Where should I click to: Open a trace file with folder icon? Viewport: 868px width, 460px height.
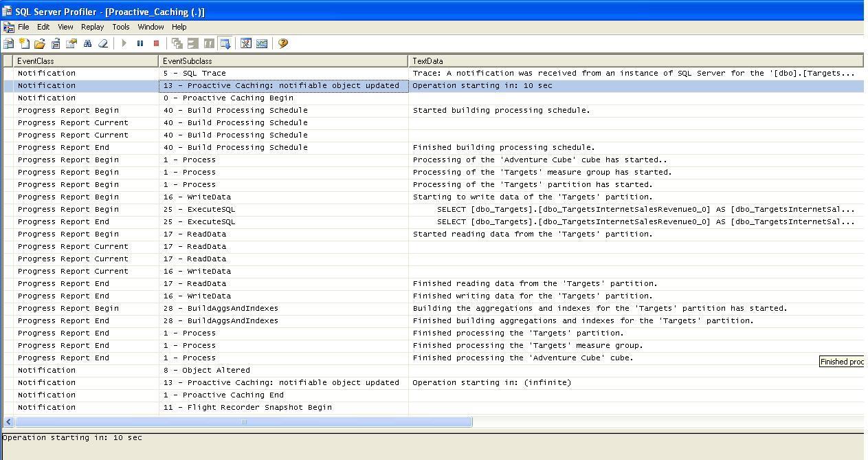pos(40,43)
